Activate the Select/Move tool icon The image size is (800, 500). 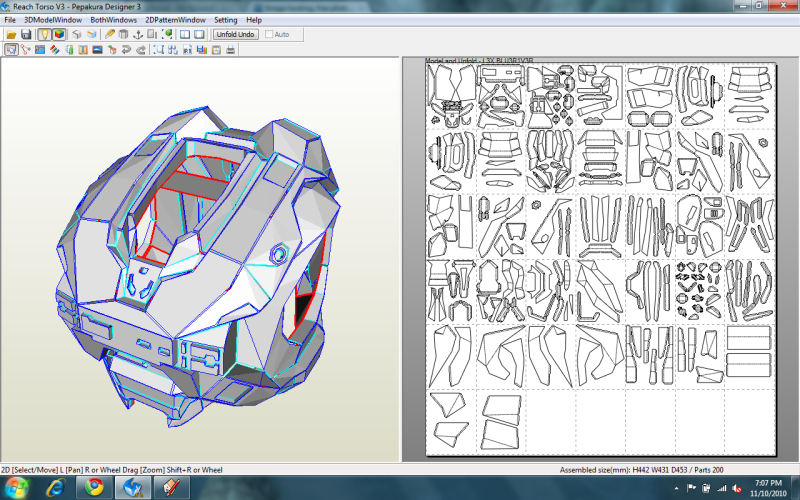[11, 49]
